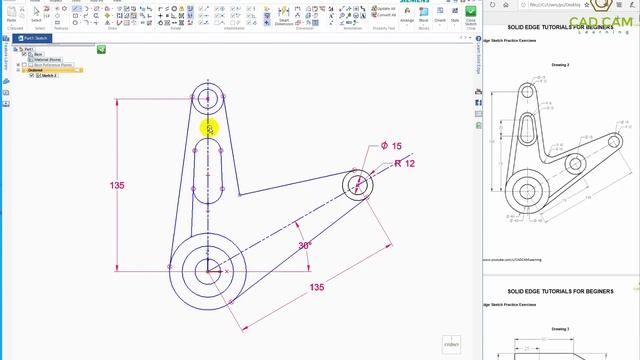Screen dimensions: 640x360
Task: Click the angled 135 dimension value
Action: (317, 287)
